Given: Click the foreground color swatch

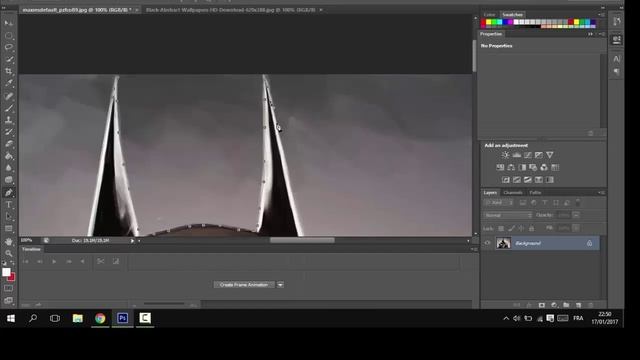Looking at the screenshot, I should point(6,272).
